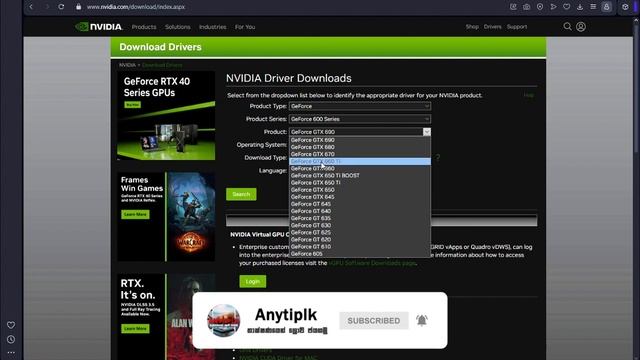Select GeForce GT 610 option
This screenshot has height=360, width=640.
[360, 247]
